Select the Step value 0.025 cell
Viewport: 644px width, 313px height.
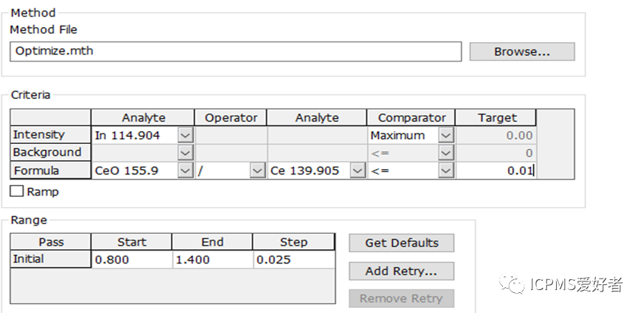click(293, 259)
